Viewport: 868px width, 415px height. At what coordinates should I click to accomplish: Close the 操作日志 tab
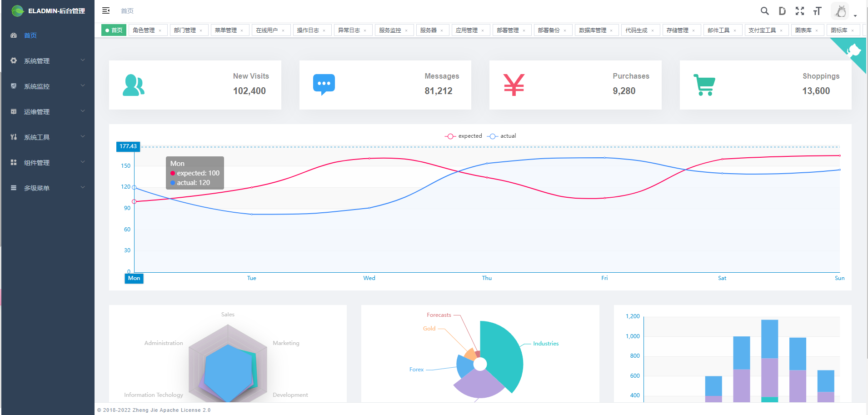[x=324, y=30]
